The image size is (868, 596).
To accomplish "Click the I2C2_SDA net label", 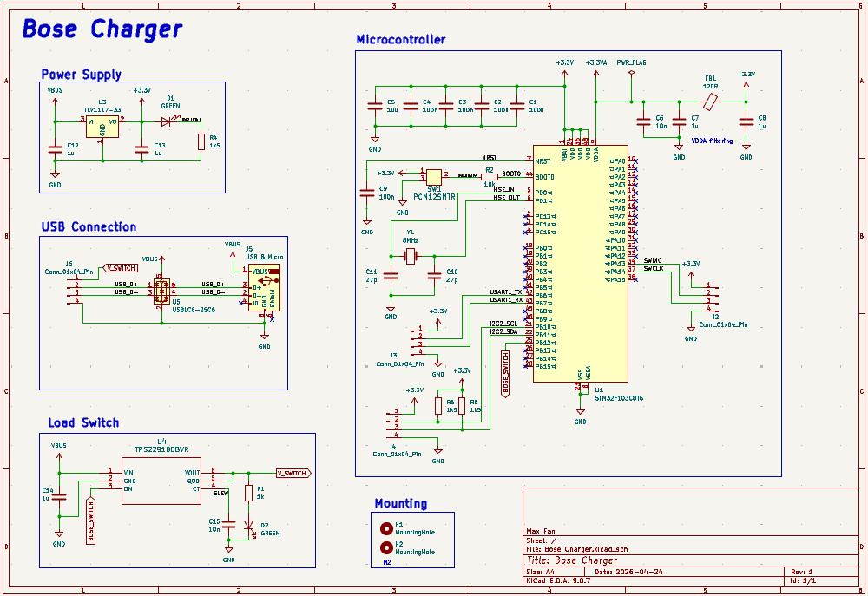I will coord(503,331).
